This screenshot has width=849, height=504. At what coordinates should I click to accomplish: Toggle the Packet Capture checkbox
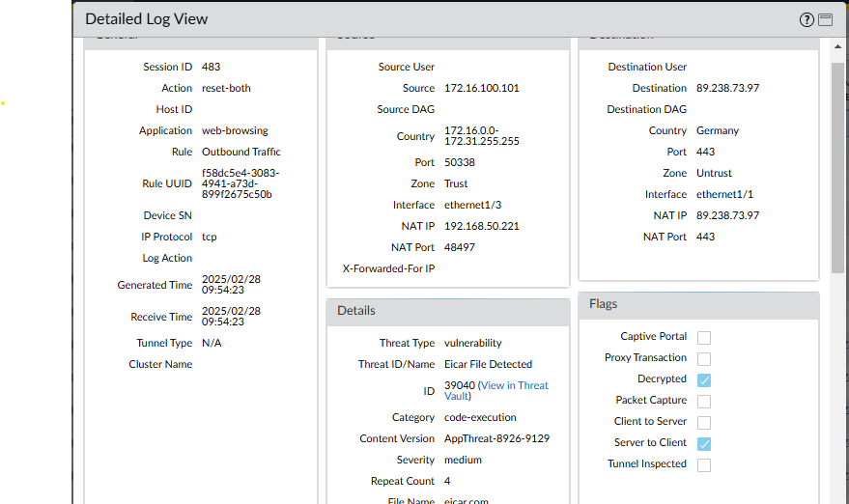[704, 401]
